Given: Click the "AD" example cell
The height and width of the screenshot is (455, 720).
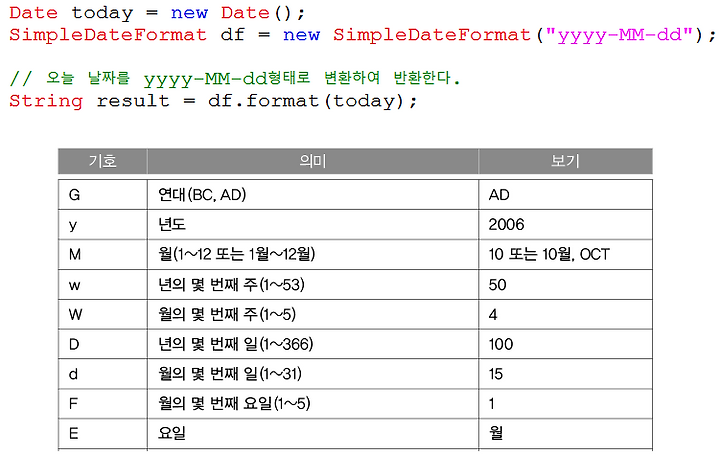Looking at the screenshot, I should [565, 195].
